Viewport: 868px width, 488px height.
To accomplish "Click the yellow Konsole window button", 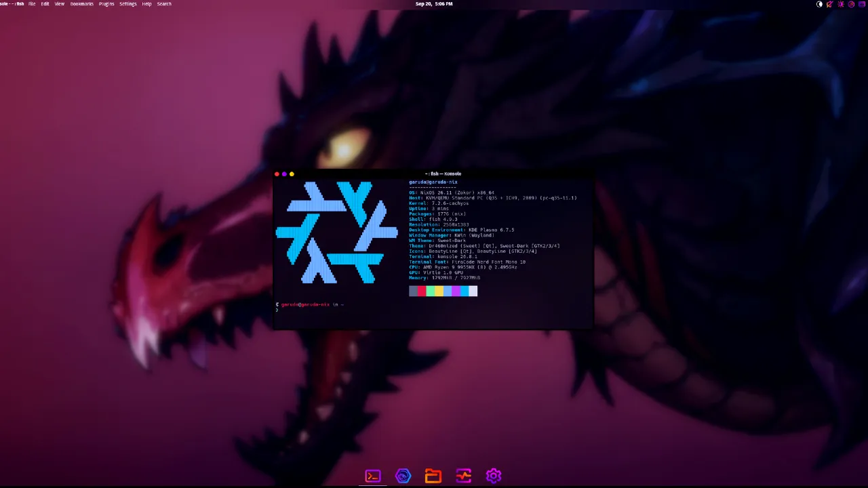I will pos(292,174).
